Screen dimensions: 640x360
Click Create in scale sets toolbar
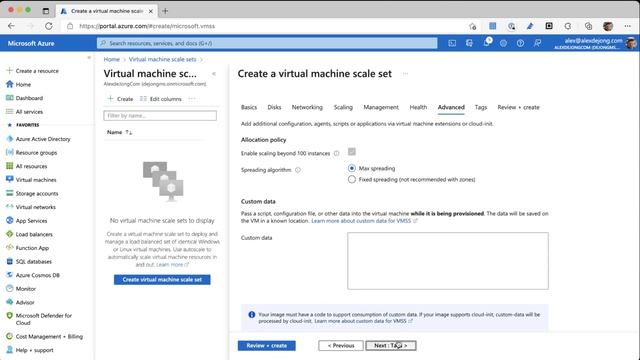point(120,99)
